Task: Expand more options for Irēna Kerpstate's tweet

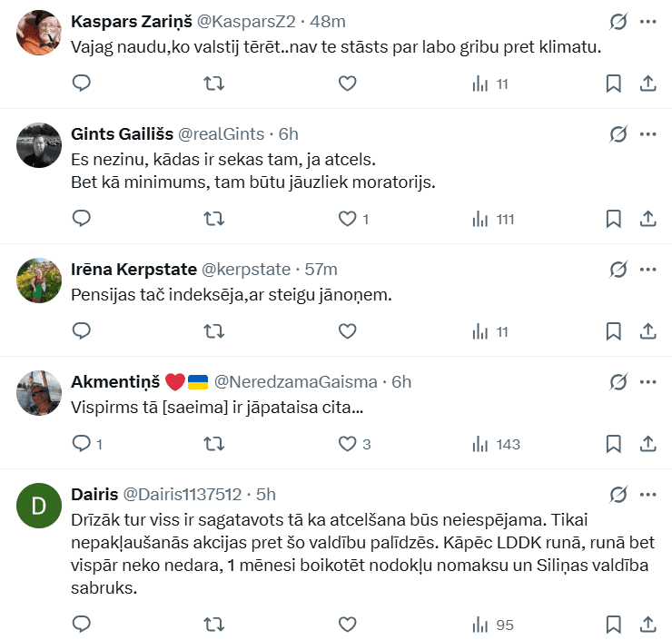Action: point(648,270)
